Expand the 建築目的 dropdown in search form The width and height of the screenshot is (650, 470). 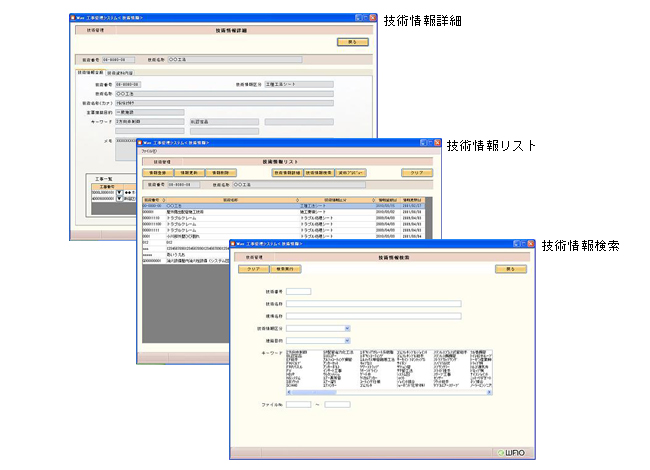tap(347, 340)
